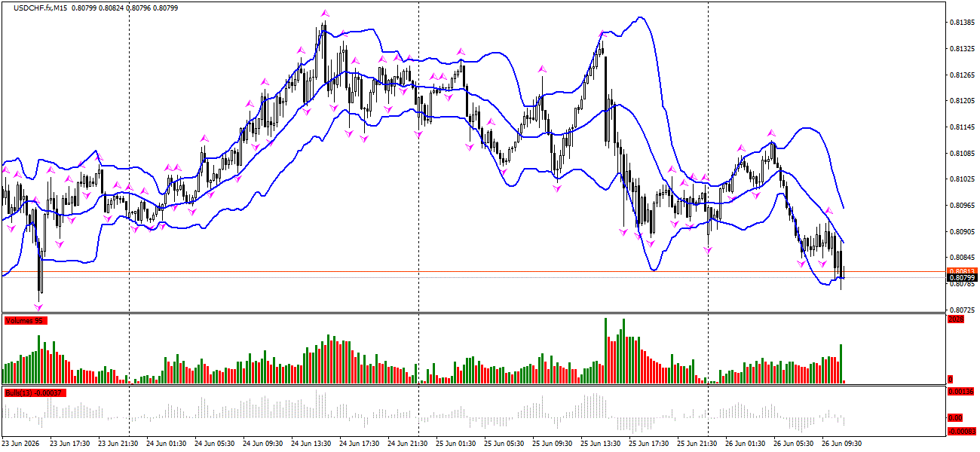Click the orange 0.80813 price level tag
This screenshot has height=452, width=980.
coord(962,271)
